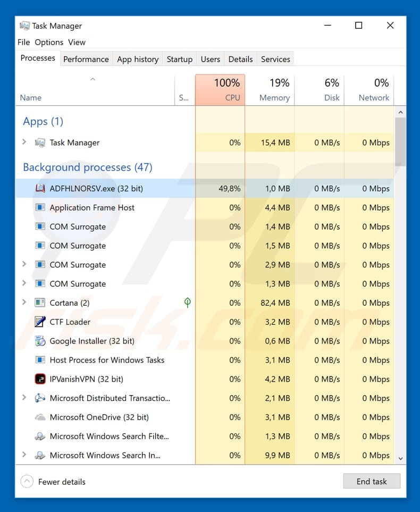Viewport: 420px width, 512px height.
Task: Select the Processes tab
Action: pyautogui.click(x=38, y=58)
